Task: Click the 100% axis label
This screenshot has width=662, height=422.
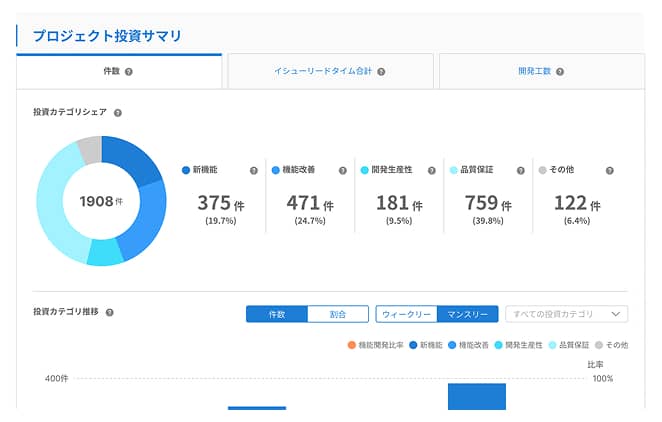Action: [x=602, y=379]
